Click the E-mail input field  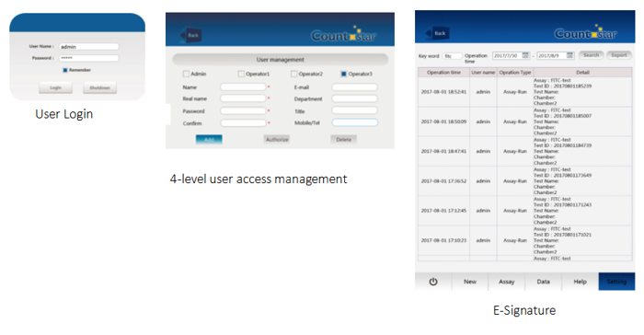pyautogui.click(x=354, y=87)
